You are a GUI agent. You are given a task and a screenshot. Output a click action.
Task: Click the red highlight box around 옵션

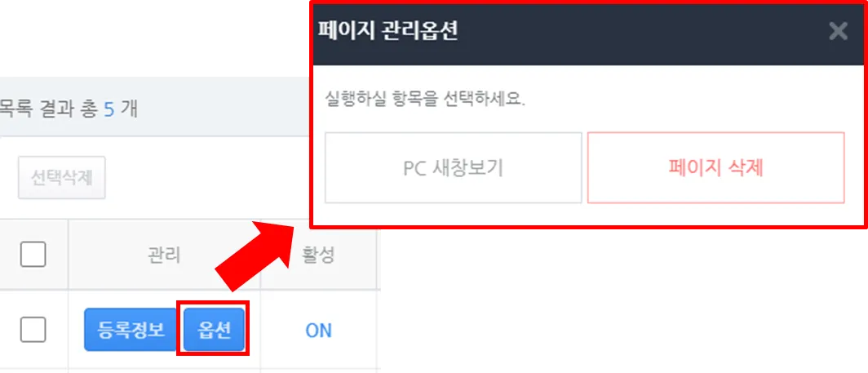tap(213, 329)
